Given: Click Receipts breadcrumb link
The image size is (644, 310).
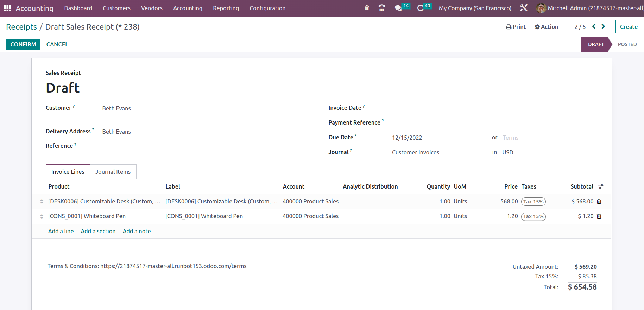Looking at the screenshot, I should tap(21, 27).
